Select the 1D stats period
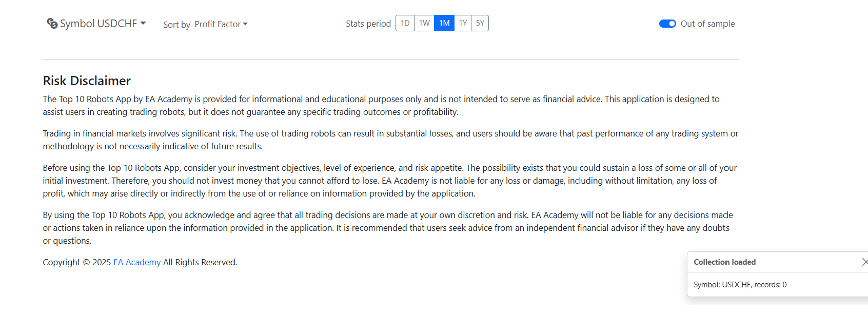Viewport: 868px width, 334px height. (x=405, y=23)
